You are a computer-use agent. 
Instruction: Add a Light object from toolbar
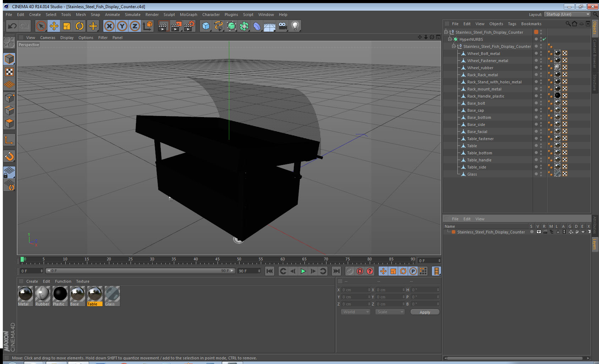[295, 26]
